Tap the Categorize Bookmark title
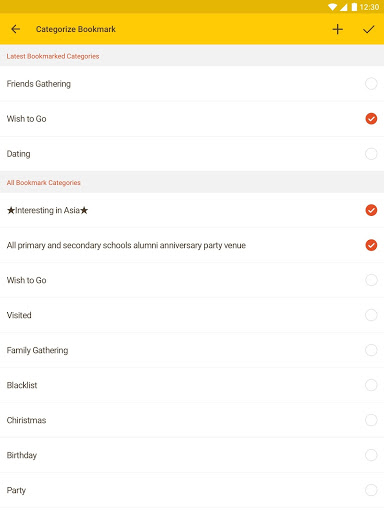Viewport: 384px width, 512px height. [x=76, y=29]
